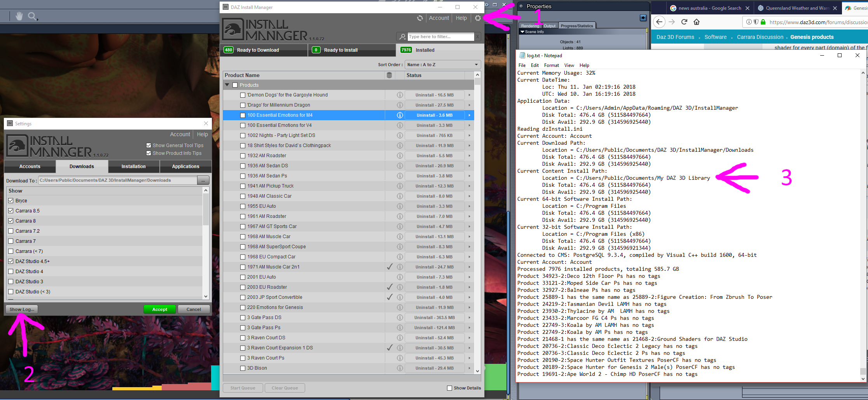This screenshot has width=868, height=400.
Task: Show info for 1955 EU Auto
Action: click(400, 206)
